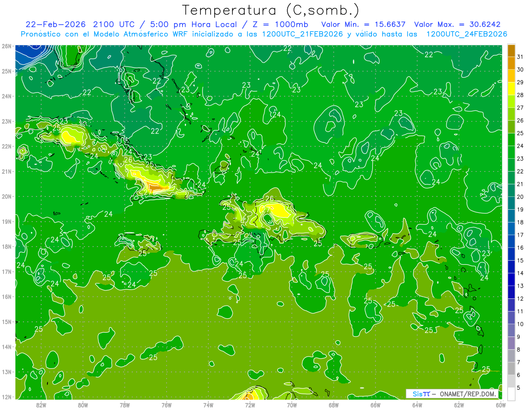Select the legend value "18"
This screenshot has height=411, width=532.
520,222
